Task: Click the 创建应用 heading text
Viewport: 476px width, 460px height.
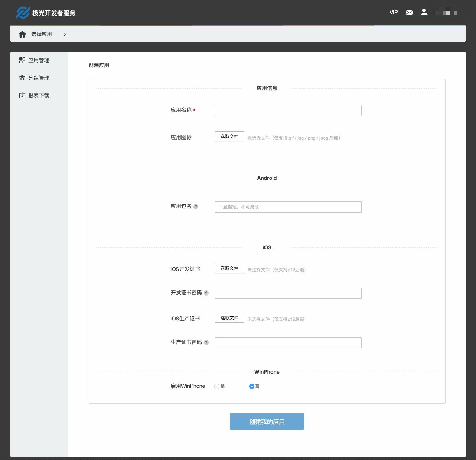Action: pyautogui.click(x=99, y=65)
